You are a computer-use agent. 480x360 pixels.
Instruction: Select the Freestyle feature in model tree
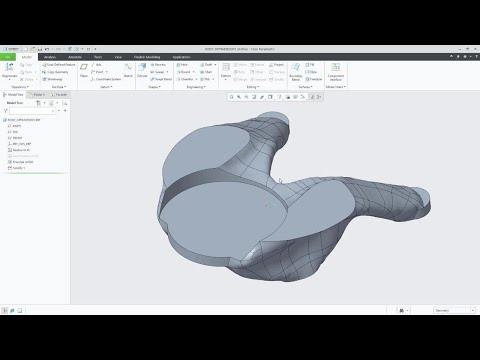(x=21, y=162)
